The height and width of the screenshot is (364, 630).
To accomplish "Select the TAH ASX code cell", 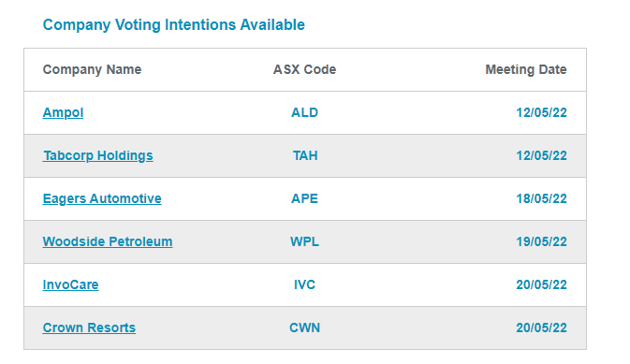I will coord(305,155).
